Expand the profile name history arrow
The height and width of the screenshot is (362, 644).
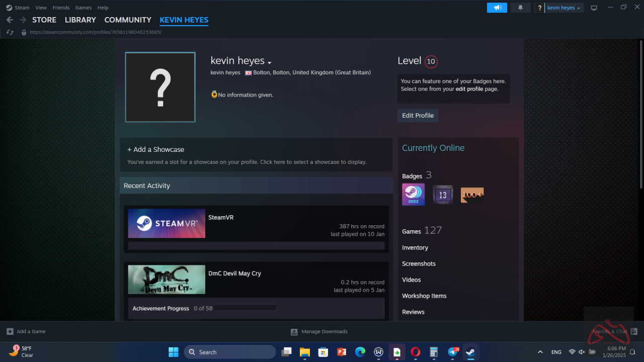tap(270, 62)
